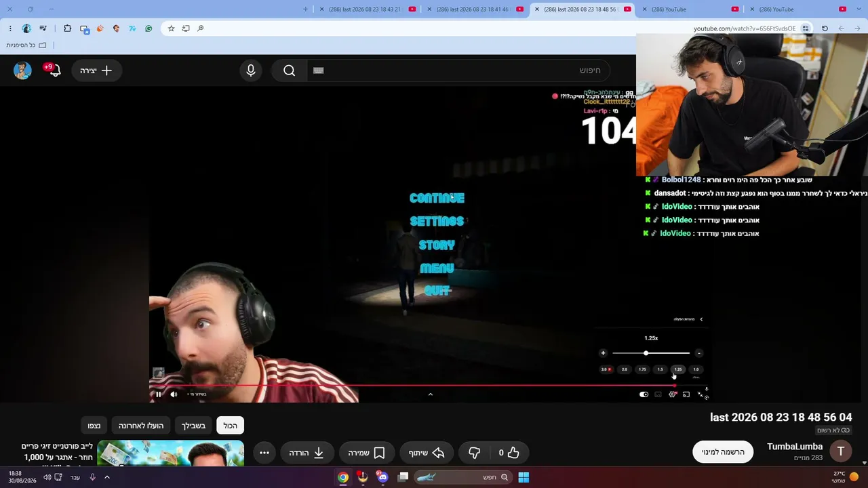Viewport: 868px width, 488px height.
Task: Click QUIT in the in-video game menu
Action: point(437,291)
